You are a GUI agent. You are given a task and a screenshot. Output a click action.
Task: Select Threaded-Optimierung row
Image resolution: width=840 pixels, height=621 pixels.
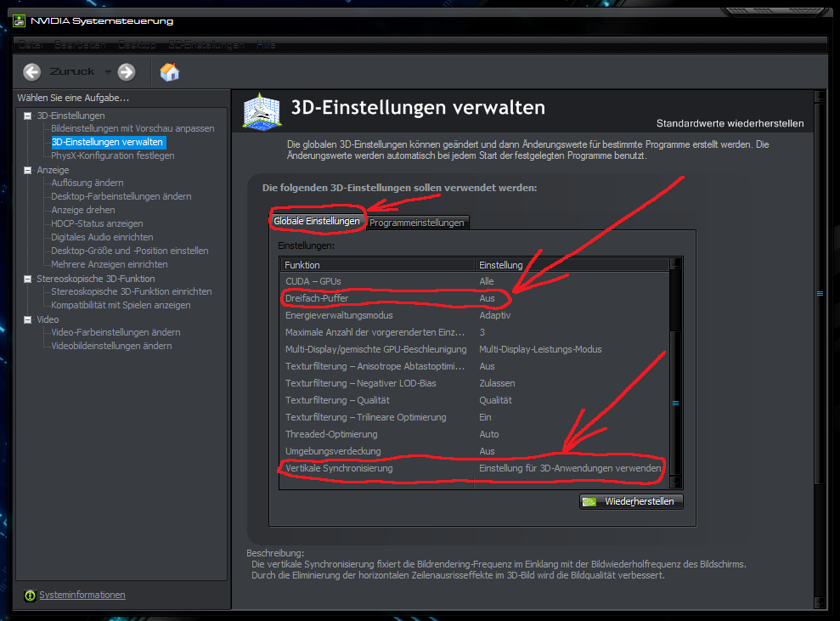[475, 435]
